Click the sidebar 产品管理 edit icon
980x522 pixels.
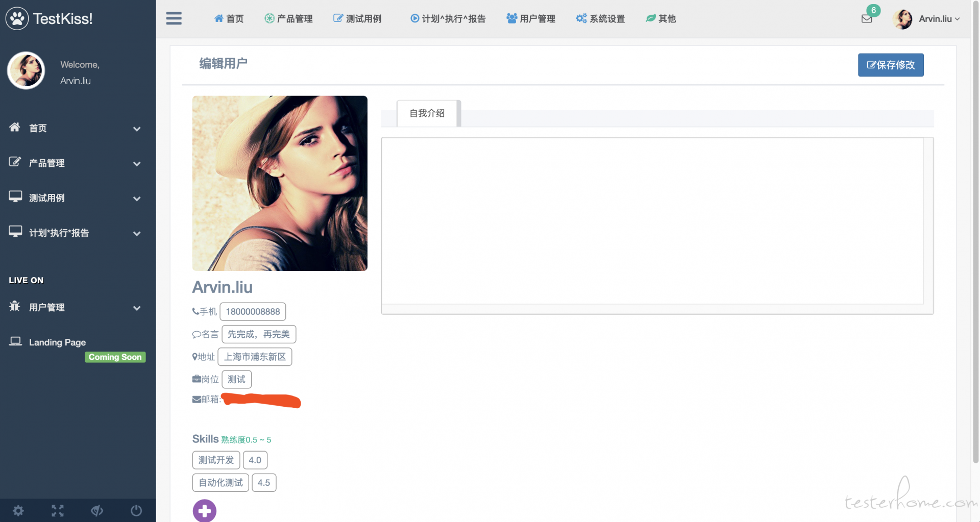click(15, 162)
